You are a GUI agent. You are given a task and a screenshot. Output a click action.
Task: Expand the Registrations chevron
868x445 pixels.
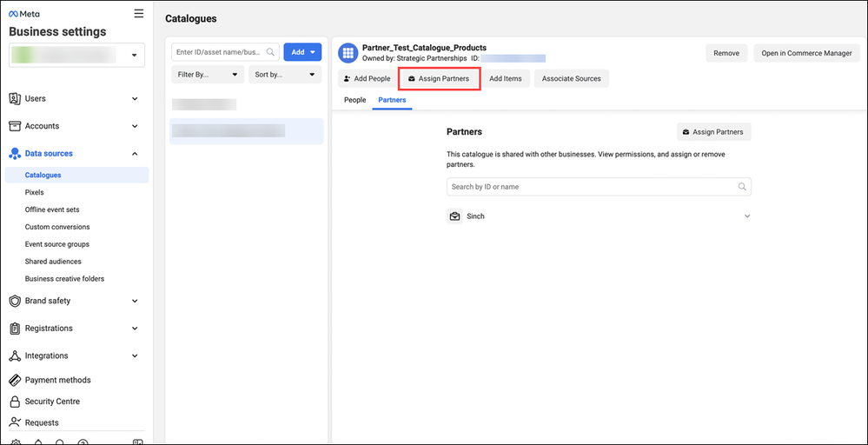pyautogui.click(x=135, y=329)
